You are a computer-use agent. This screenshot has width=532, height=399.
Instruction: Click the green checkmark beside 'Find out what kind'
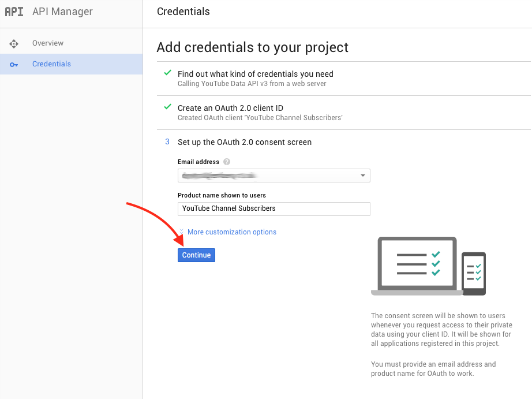[x=167, y=73]
